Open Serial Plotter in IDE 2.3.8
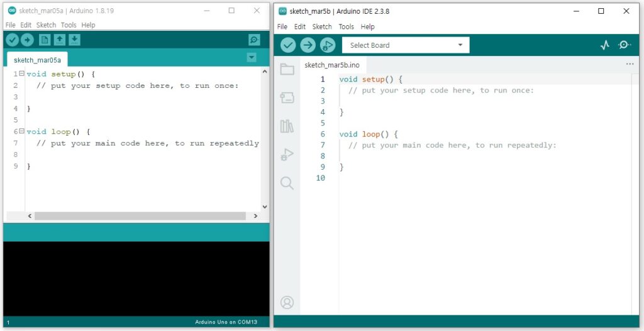Image resolution: width=644 pixels, height=331 pixels. (604, 45)
